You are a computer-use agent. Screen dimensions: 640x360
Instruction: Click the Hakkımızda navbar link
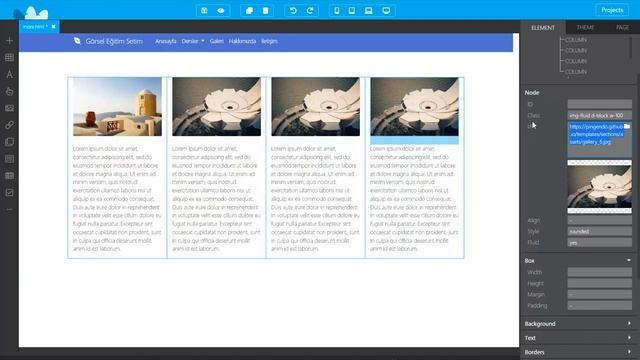coord(242,41)
